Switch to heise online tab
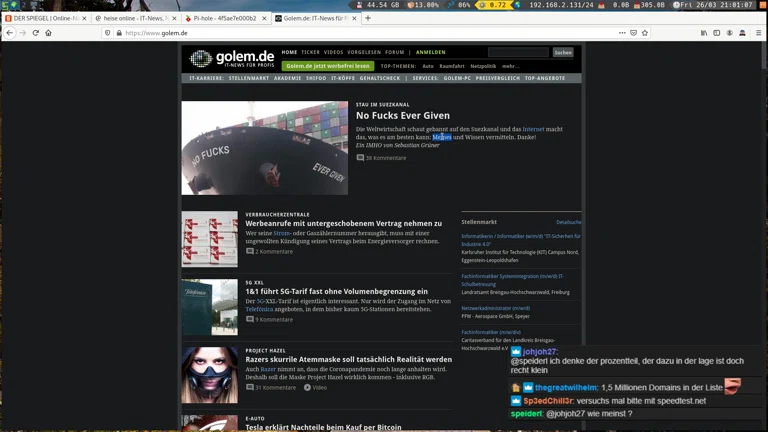This screenshot has width=768, height=432. click(x=135, y=18)
